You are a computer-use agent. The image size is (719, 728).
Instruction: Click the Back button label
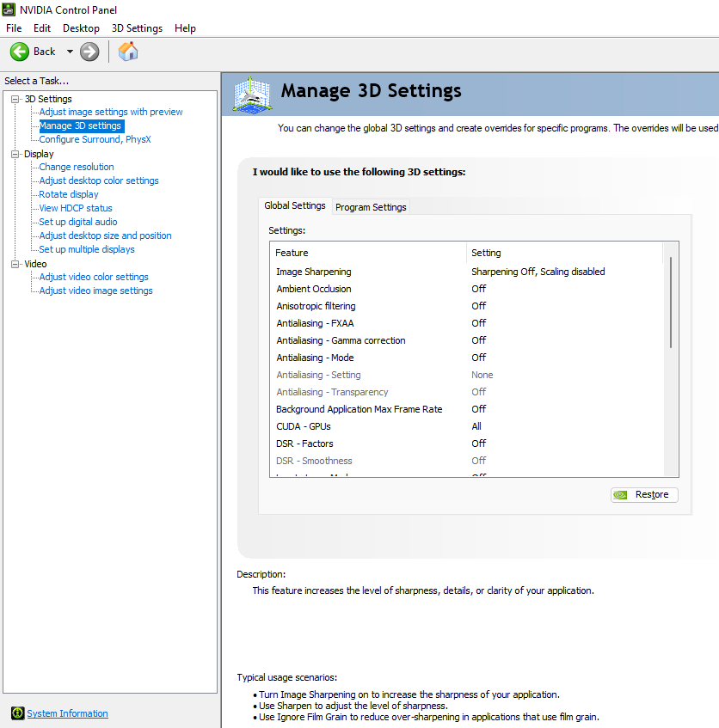point(44,52)
